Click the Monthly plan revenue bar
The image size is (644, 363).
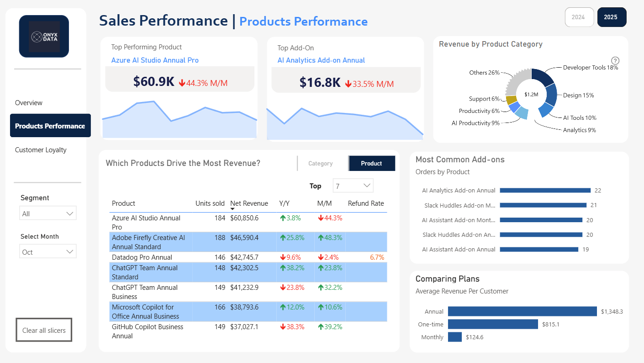coord(455,337)
